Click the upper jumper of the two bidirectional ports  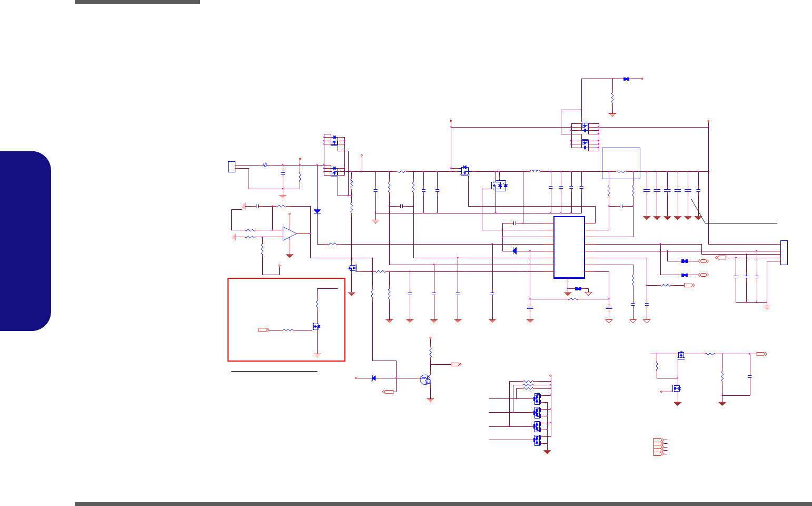pyautogui.click(x=684, y=261)
